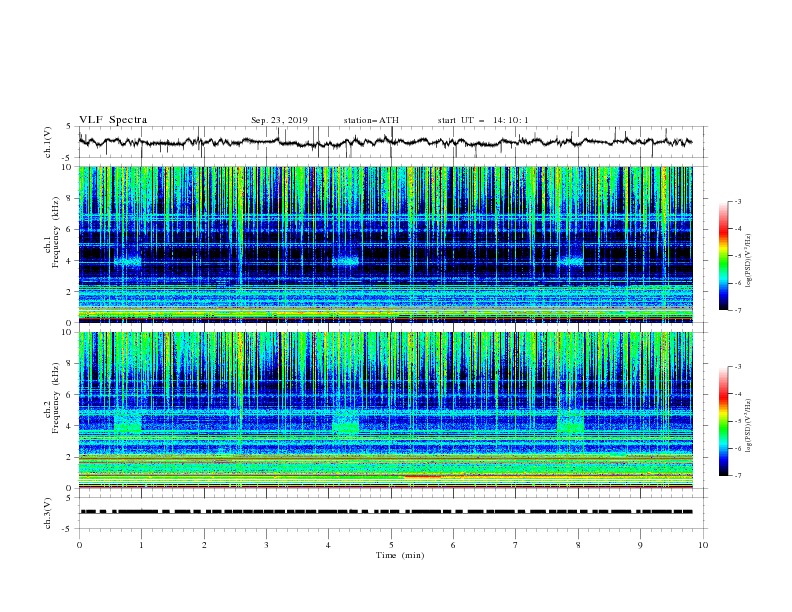The width and height of the screenshot is (792, 612).
Task: Click time axis tick label "2"
Action: click(204, 545)
